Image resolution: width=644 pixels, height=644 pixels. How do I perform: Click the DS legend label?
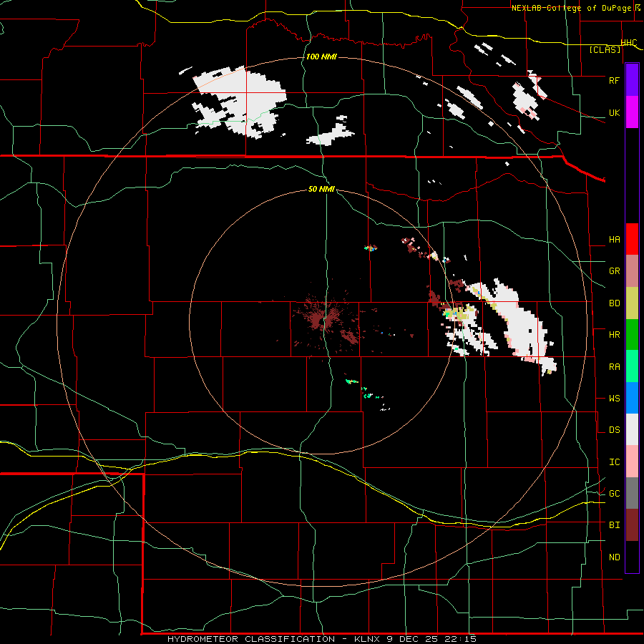tap(614, 430)
